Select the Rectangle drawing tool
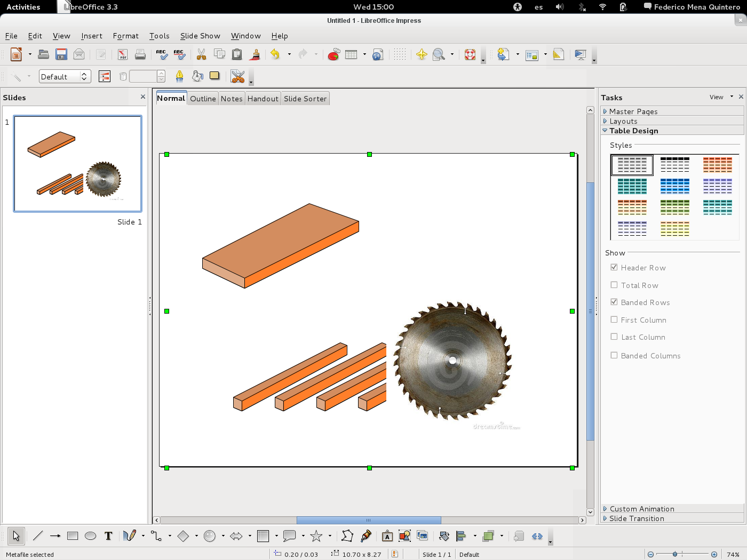The height and width of the screenshot is (560, 747). [x=73, y=536]
